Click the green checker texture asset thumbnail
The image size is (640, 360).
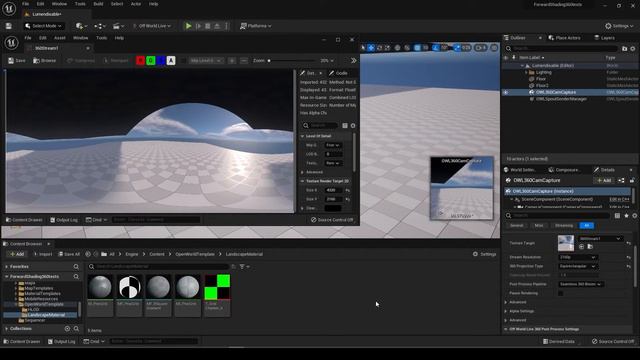coord(217,287)
